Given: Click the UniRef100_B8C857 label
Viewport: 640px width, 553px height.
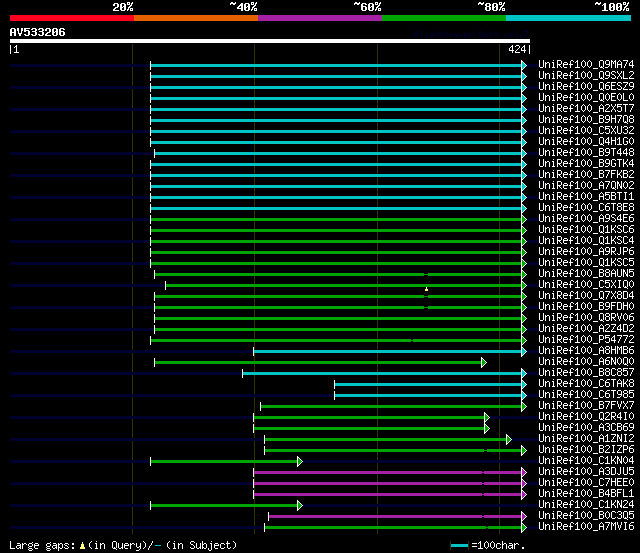Looking at the screenshot, I should coord(586,373).
